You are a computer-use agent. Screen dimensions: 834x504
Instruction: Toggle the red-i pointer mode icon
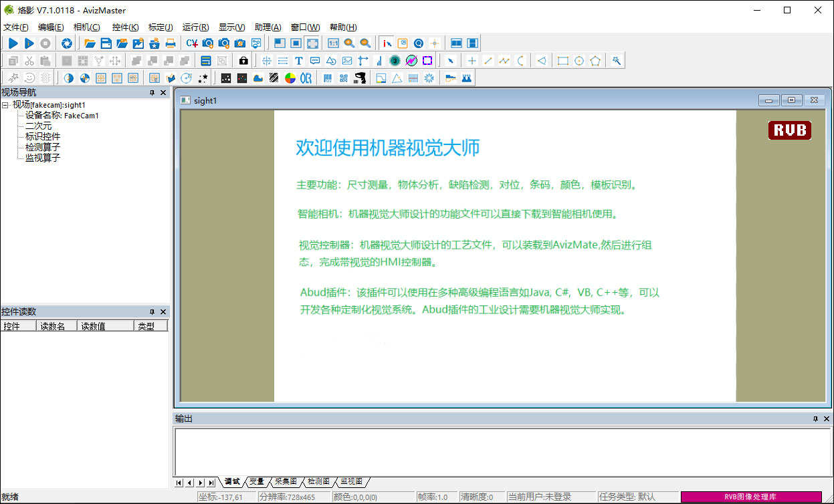coord(387,43)
